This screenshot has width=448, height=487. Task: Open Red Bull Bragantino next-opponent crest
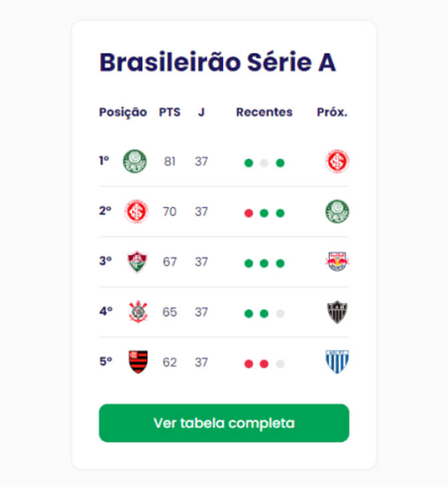pos(338,262)
